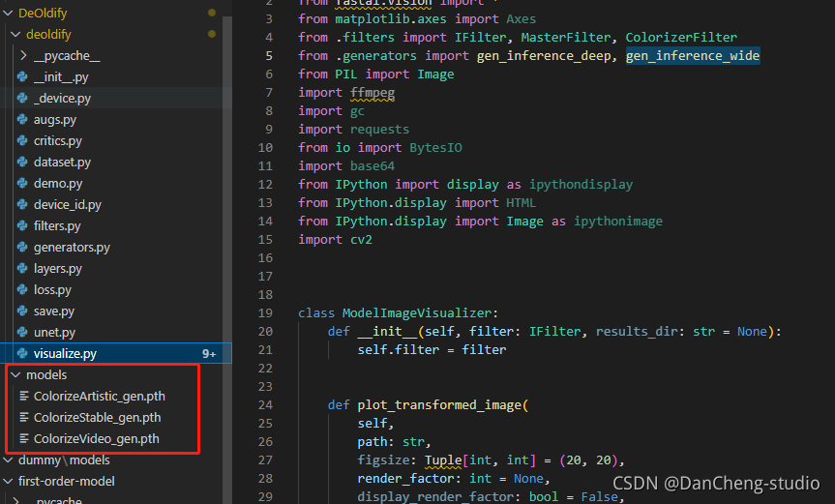Open _device.py in the explorer

click(x=62, y=99)
